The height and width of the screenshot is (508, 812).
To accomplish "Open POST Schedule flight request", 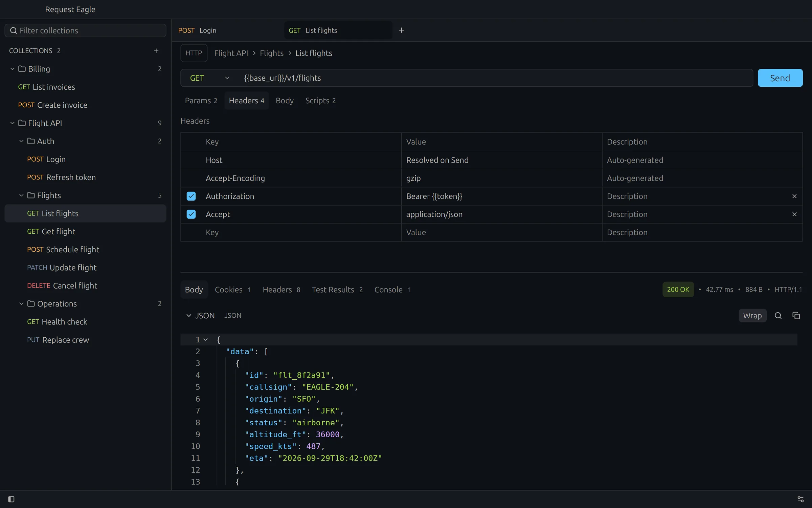I will 85,250.
